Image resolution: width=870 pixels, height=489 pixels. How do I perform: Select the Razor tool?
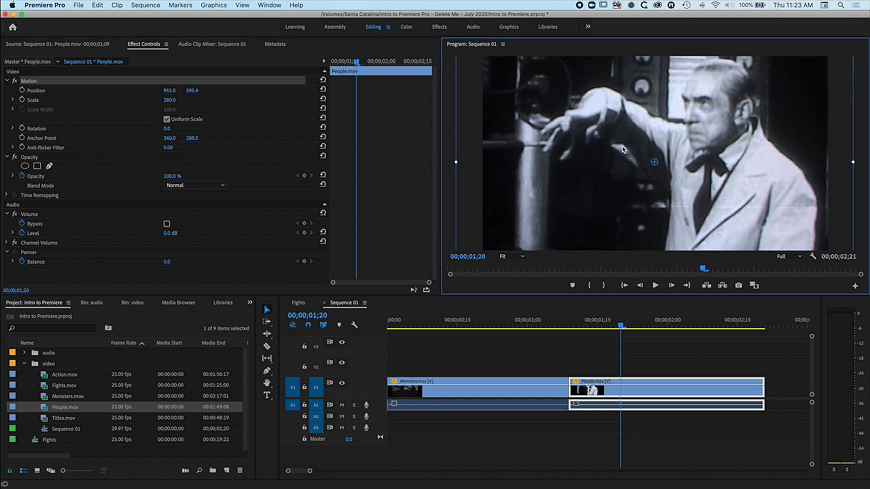[267, 346]
